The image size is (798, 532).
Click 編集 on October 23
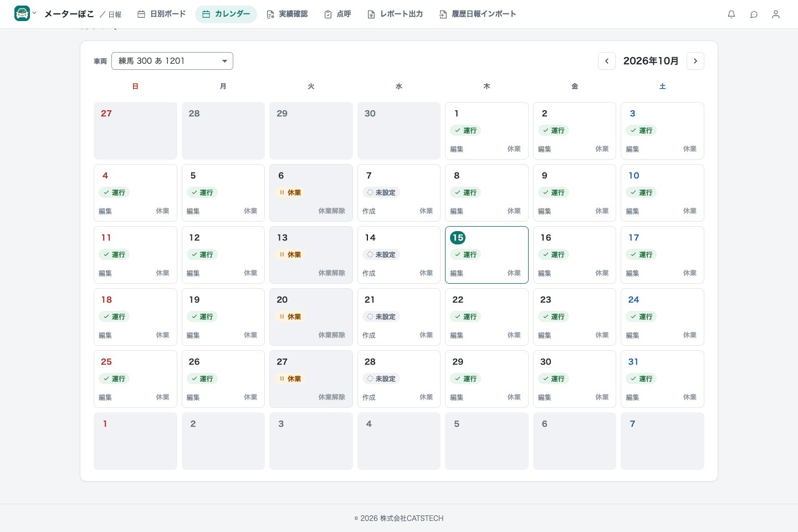click(x=545, y=335)
